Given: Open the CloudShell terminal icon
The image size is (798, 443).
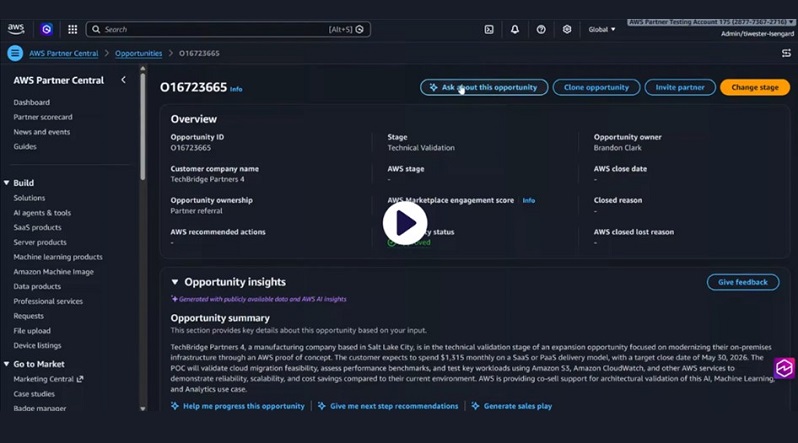Looking at the screenshot, I should coord(489,30).
